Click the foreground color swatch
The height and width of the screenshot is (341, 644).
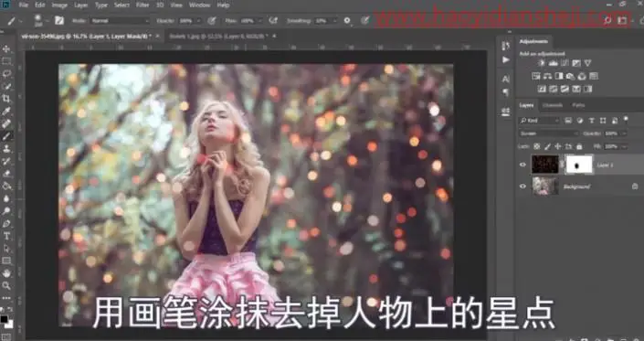(4, 319)
